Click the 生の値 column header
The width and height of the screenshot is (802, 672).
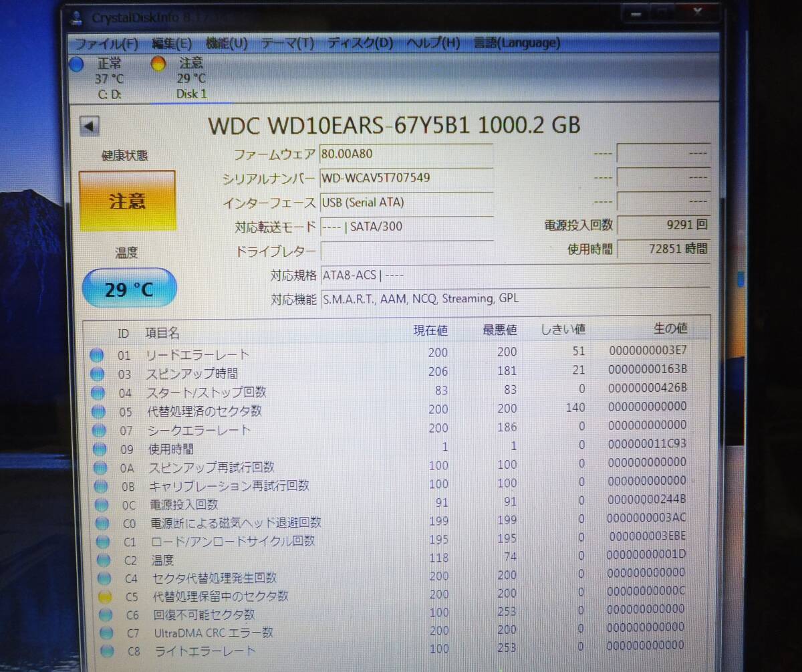coord(670,328)
